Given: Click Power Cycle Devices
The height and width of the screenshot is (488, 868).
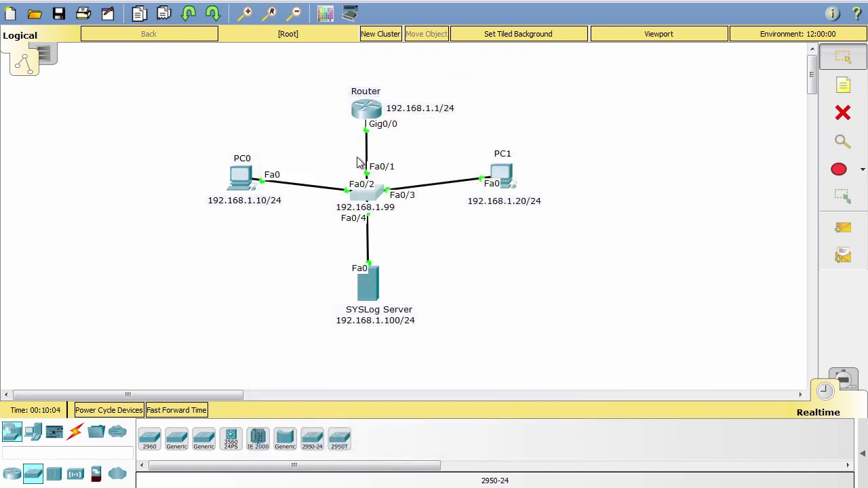Looking at the screenshot, I should click(x=108, y=410).
